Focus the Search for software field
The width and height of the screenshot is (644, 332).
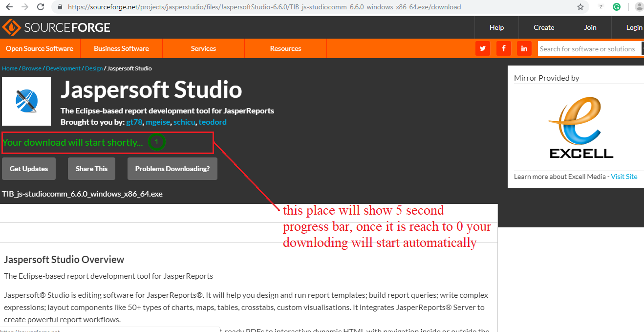tap(589, 49)
